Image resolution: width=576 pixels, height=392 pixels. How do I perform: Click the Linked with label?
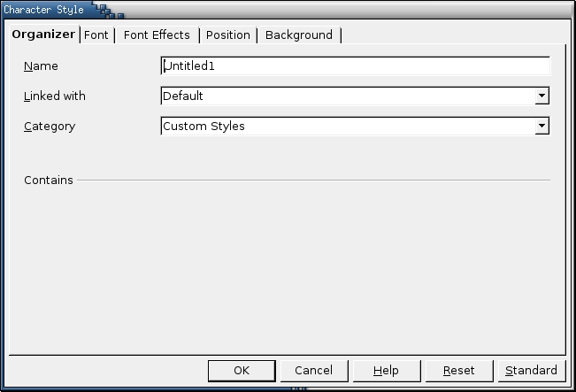click(x=55, y=96)
